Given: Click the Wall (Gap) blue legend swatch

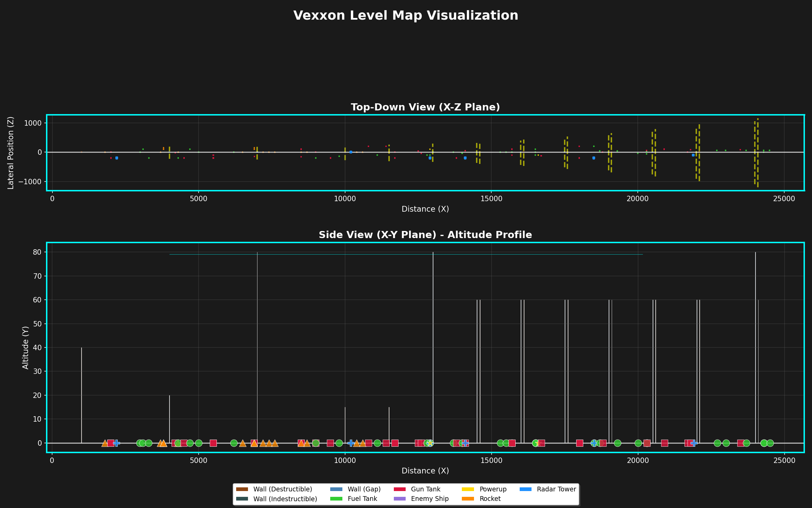Looking at the screenshot, I should (x=336, y=489).
